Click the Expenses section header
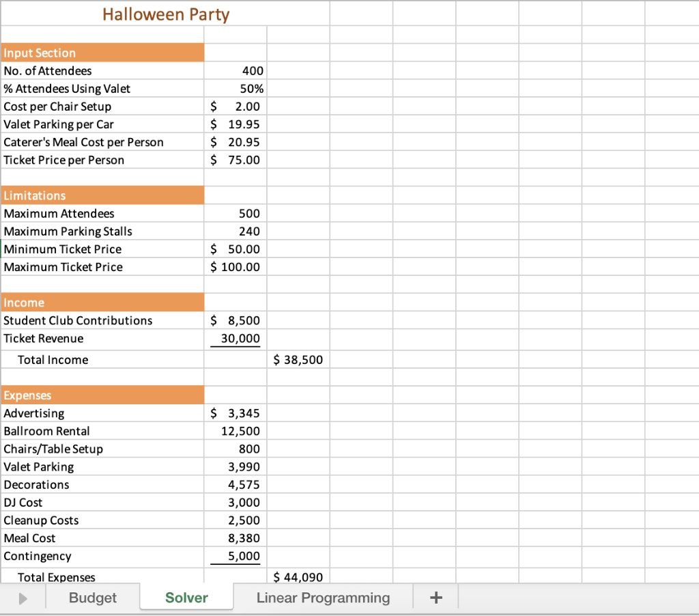Image resolution: width=699 pixels, height=616 pixels. point(102,395)
